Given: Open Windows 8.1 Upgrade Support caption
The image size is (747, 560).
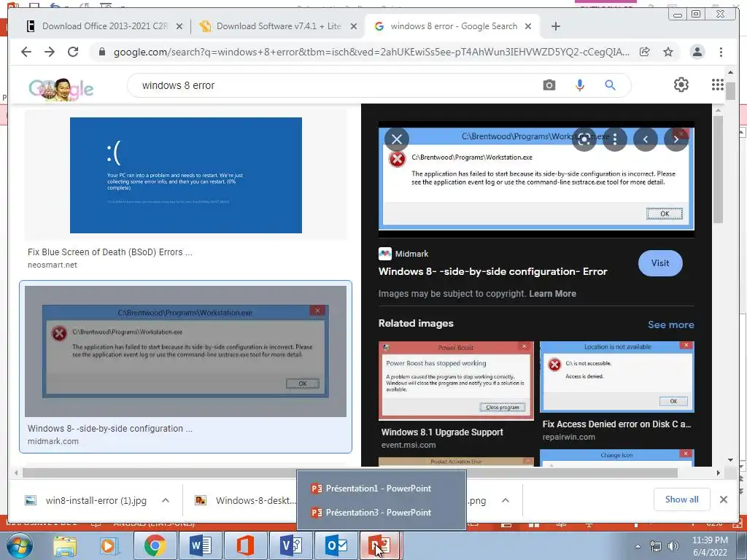Looking at the screenshot, I should (442, 432).
